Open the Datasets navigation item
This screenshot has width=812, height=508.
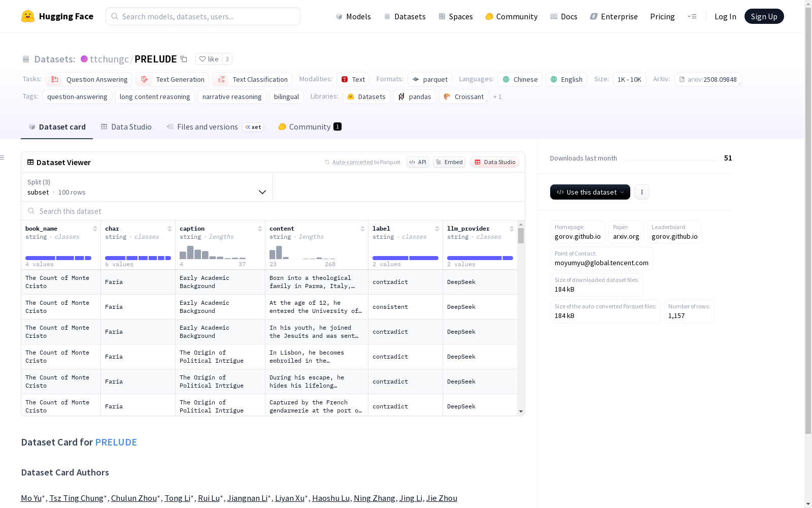point(405,16)
